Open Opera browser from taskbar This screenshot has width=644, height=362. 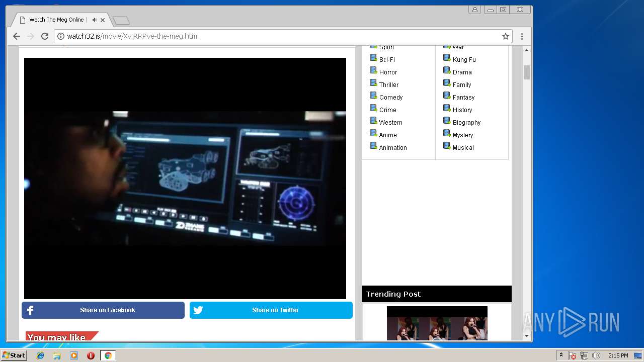[91, 355]
